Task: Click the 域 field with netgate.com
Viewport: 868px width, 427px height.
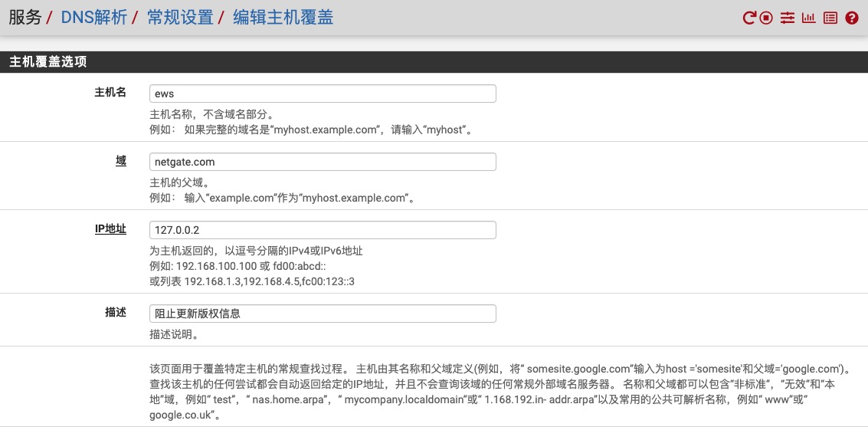Action: [x=323, y=162]
